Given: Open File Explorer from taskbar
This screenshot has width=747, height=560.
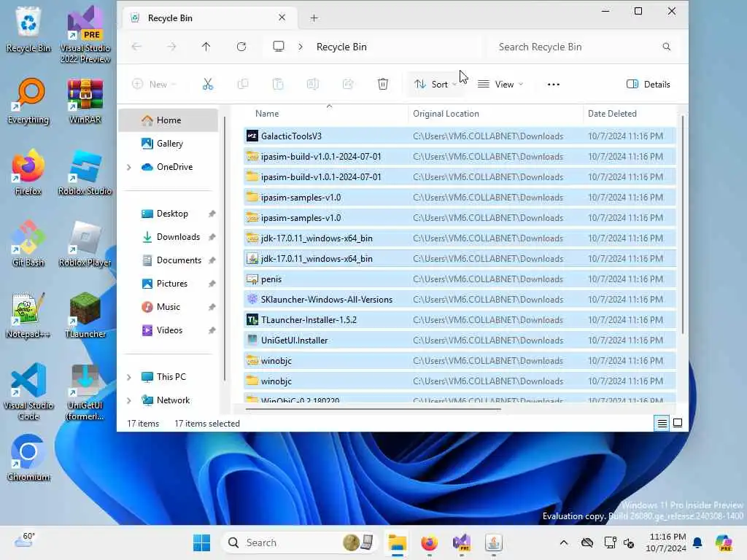Looking at the screenshot, I should (x=397, y=542).
